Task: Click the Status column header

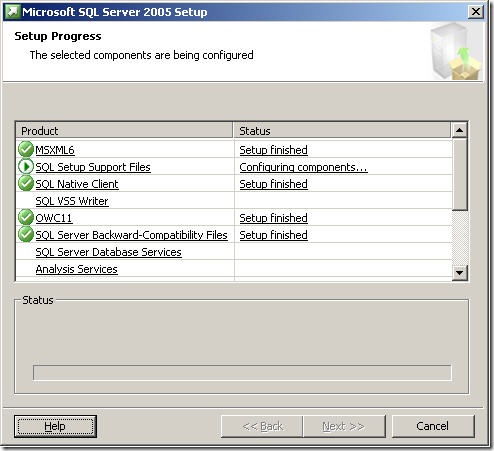Action: (342, 131)
